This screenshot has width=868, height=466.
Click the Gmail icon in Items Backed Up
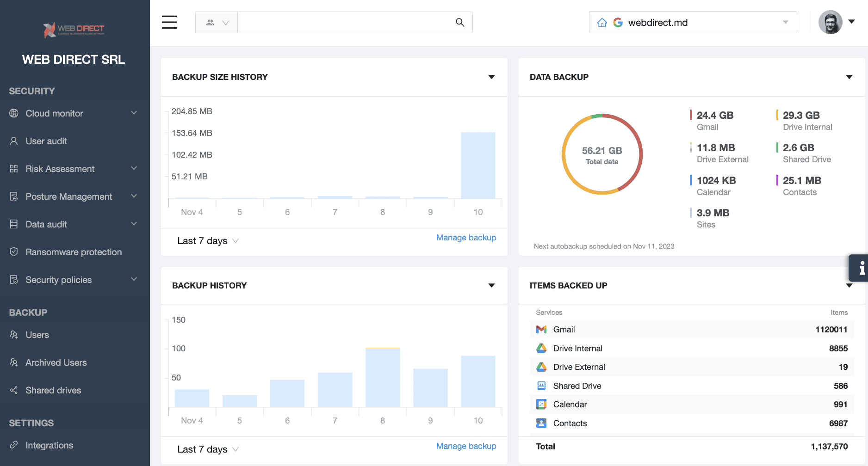click(541, 330)
